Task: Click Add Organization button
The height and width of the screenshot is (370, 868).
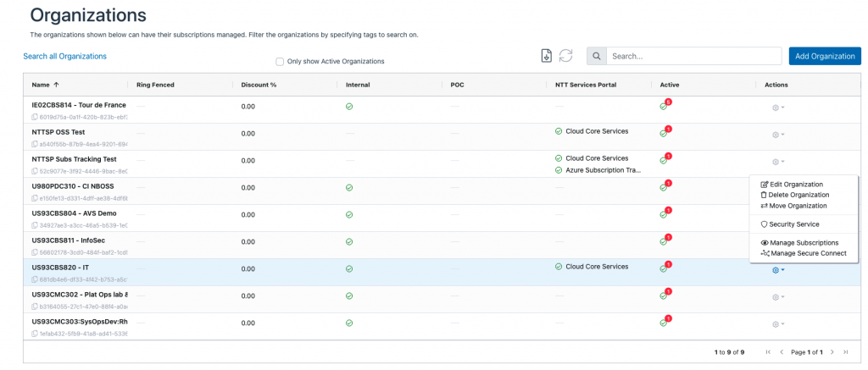Action: click(825, 56)
